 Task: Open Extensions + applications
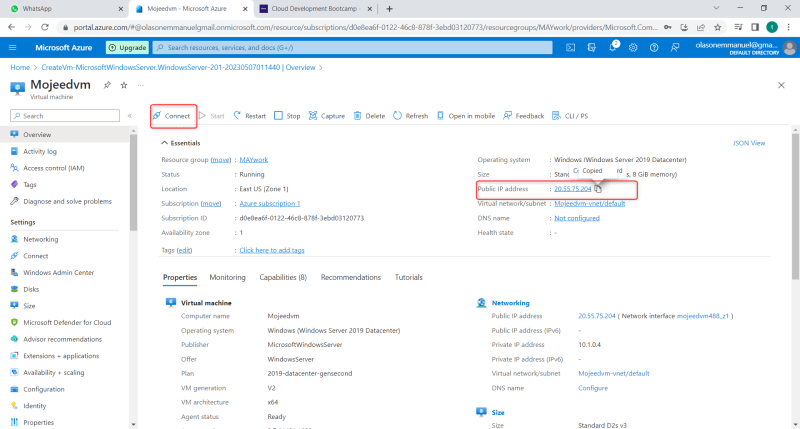tap(61, 356)
